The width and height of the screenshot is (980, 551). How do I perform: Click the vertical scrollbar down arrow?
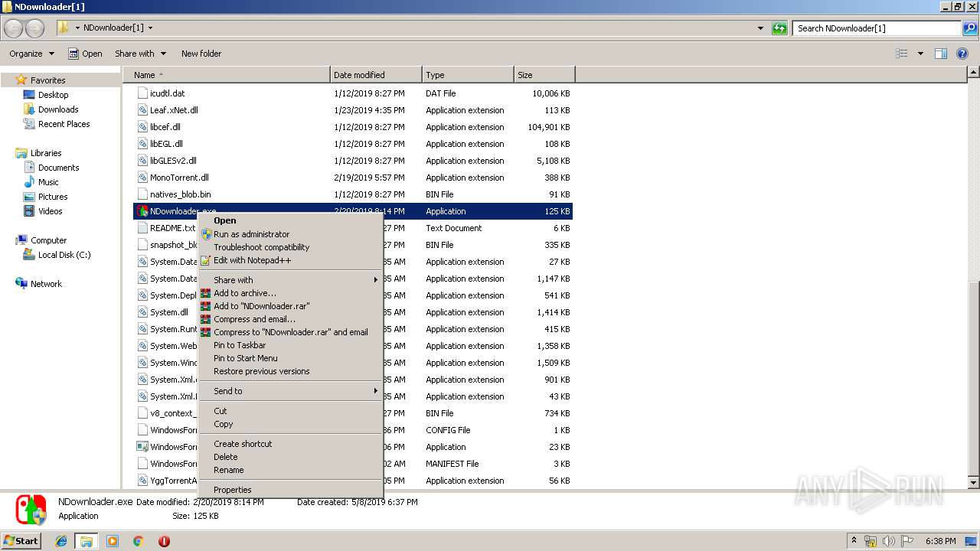(973, 483)
